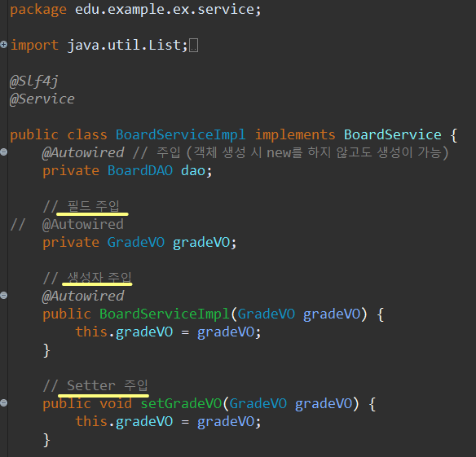Click the setGradeVO method name
This screenshot has height=457, width=476.
click(181, 403)
